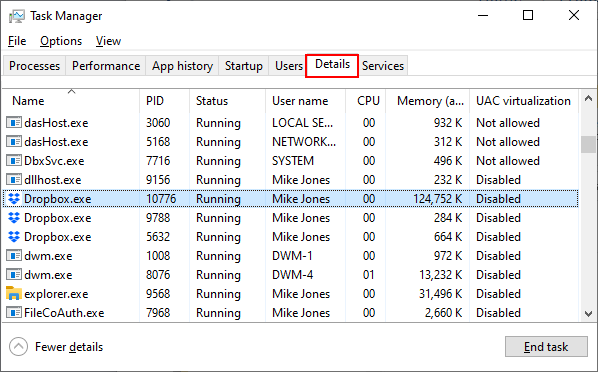Viewport: 598px width, 372px height.
Task: Switch to the App history tab
Action: 182,66
